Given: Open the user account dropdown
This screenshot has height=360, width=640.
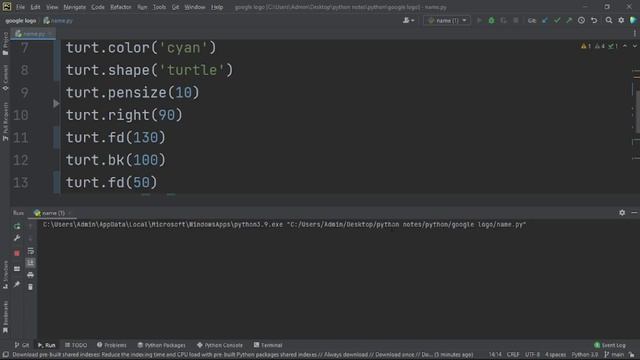Looking at the screenshot, I should (x=409, y=20).
